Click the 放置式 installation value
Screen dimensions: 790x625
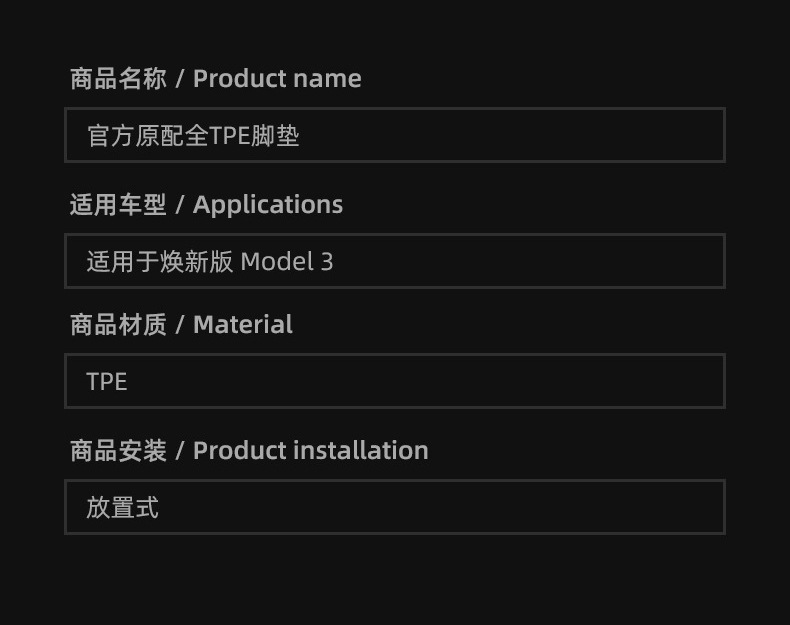123,507
